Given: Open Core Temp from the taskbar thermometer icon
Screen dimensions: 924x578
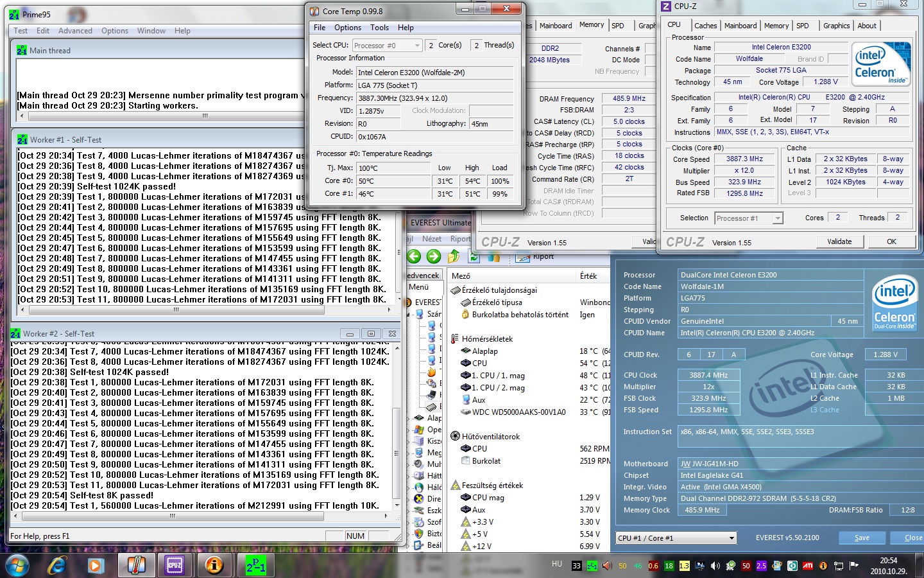Looking at the screenshot, I should coord(135,565).
